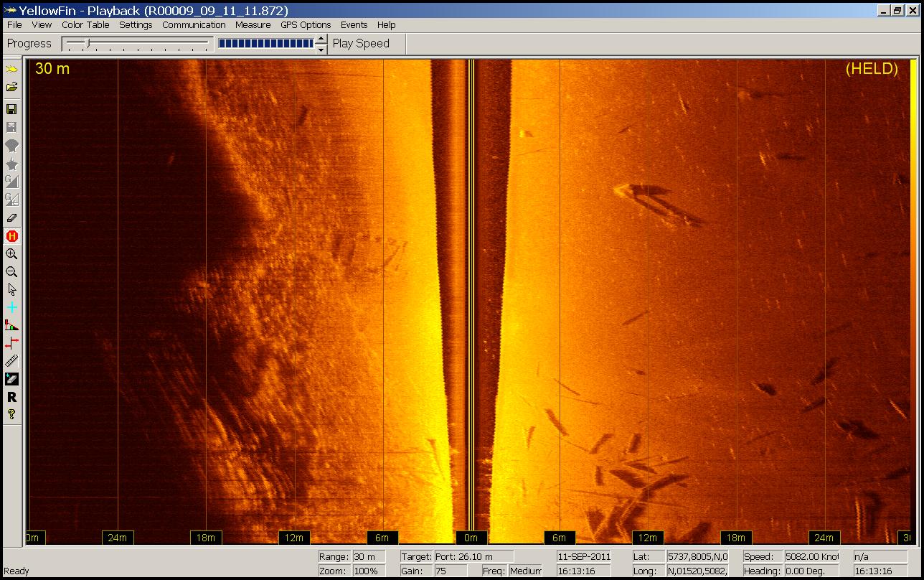This screenshot has height=580, width=924.
Task: Click the ruler measure tool icon
Action: [x=11, y=361]
